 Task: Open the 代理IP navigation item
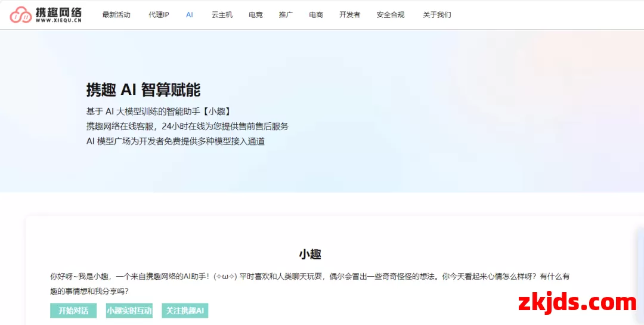(159, 15)
